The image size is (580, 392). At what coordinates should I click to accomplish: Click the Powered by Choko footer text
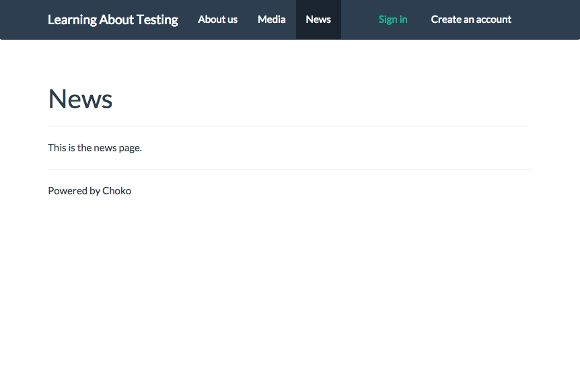89,191
